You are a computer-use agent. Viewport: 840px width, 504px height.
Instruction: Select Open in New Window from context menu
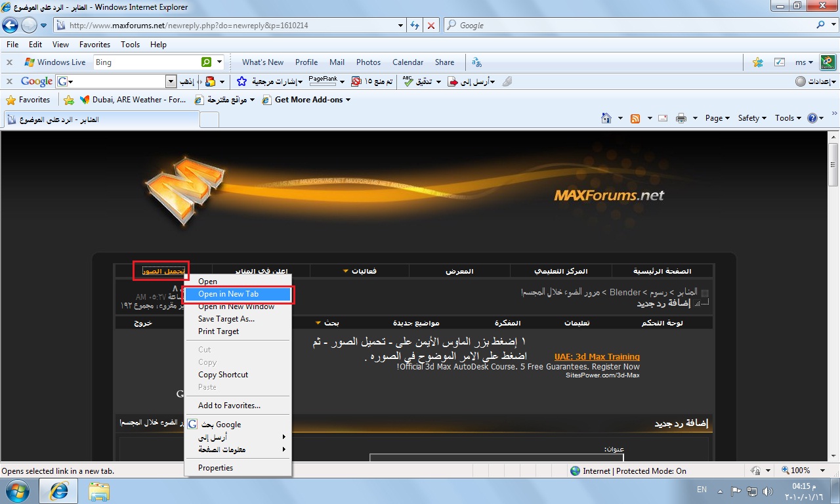[237, 306]
